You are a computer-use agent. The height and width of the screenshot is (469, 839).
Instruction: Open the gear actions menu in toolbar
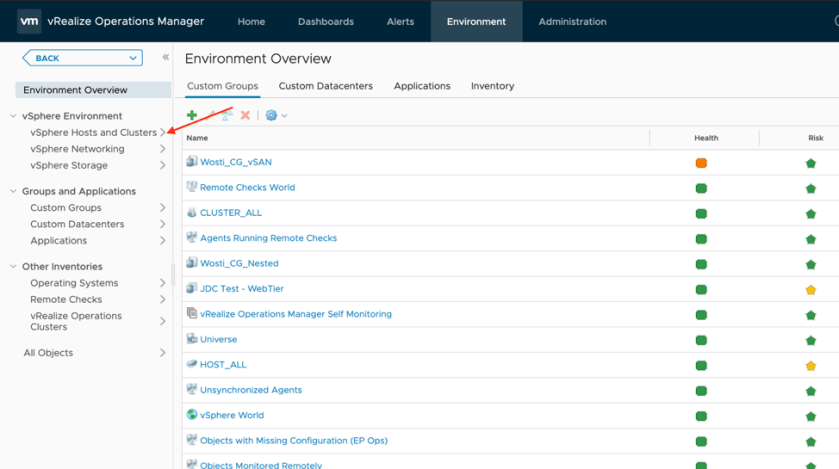pyautogui.click(x=275, y=115)
